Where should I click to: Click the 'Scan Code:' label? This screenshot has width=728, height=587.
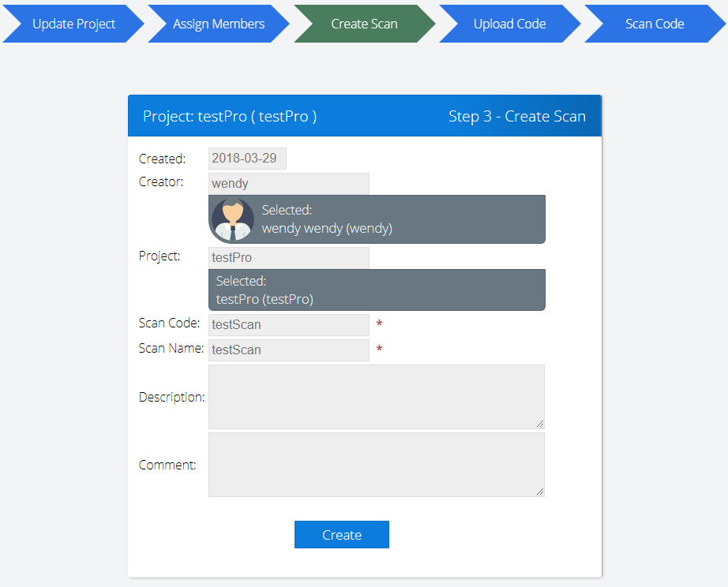(x=169, y=323)
